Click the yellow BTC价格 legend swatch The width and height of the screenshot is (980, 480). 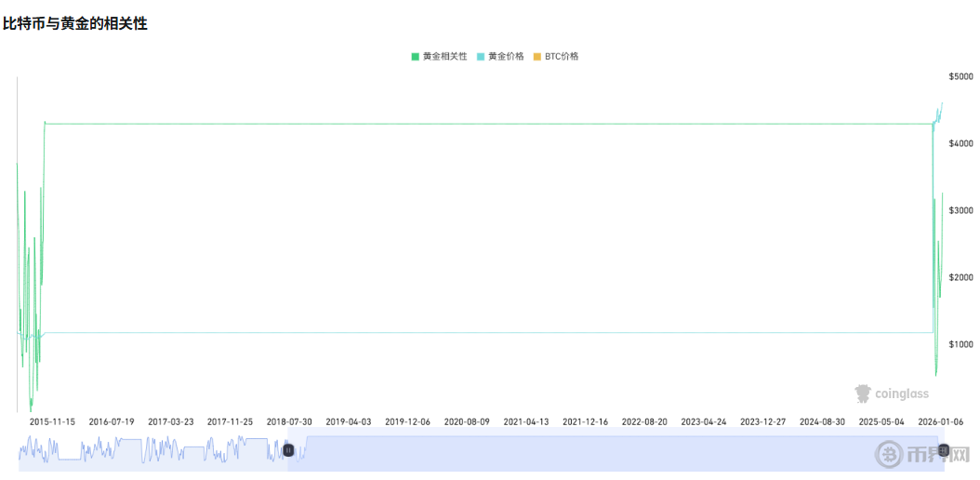(536, 57)
